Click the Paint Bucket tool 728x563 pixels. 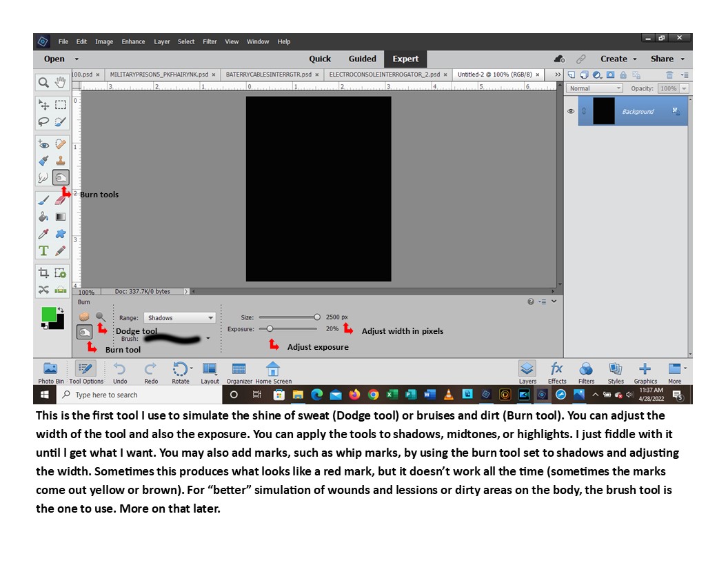click(x=43, y=217)
